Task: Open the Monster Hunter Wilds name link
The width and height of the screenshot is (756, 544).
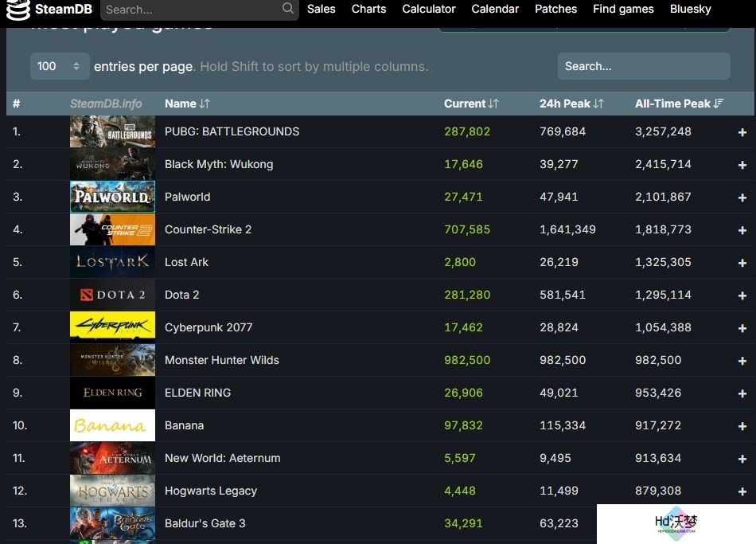Action: [x=222, y=360]
